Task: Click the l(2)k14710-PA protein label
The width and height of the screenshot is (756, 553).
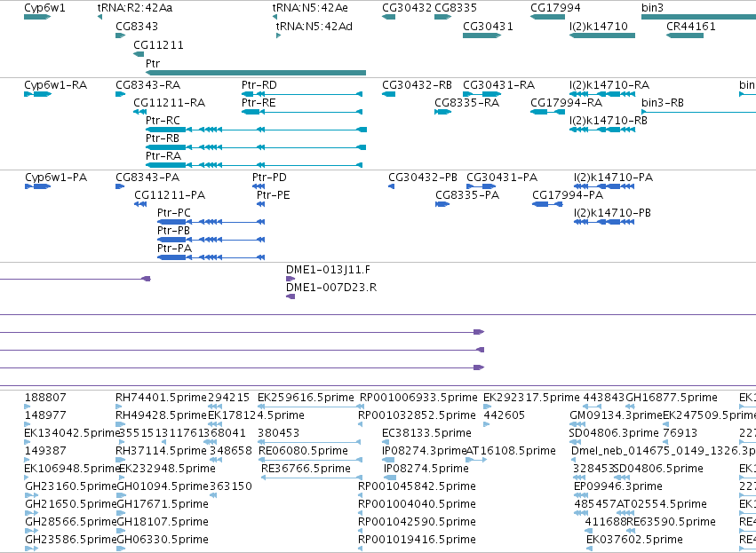Action: (x=613, y=178)
